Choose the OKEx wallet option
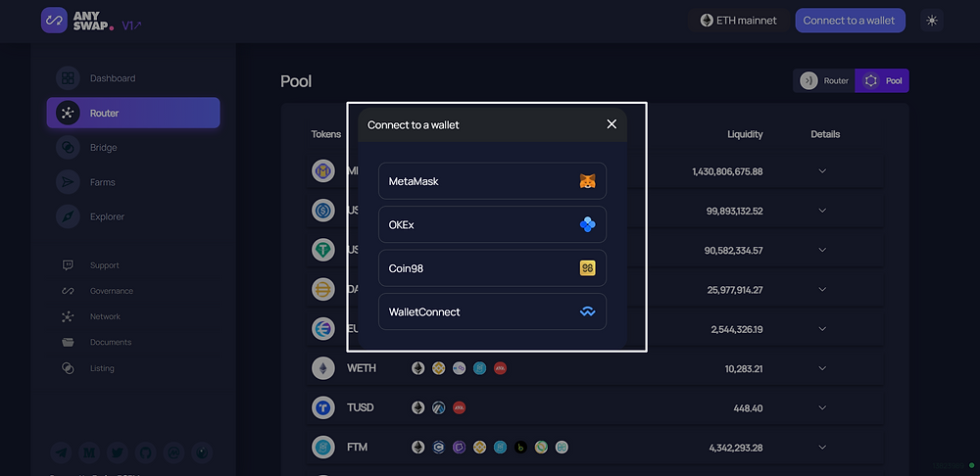The width and height of the screenshot is (980, 476). click(x=492, y=225)
